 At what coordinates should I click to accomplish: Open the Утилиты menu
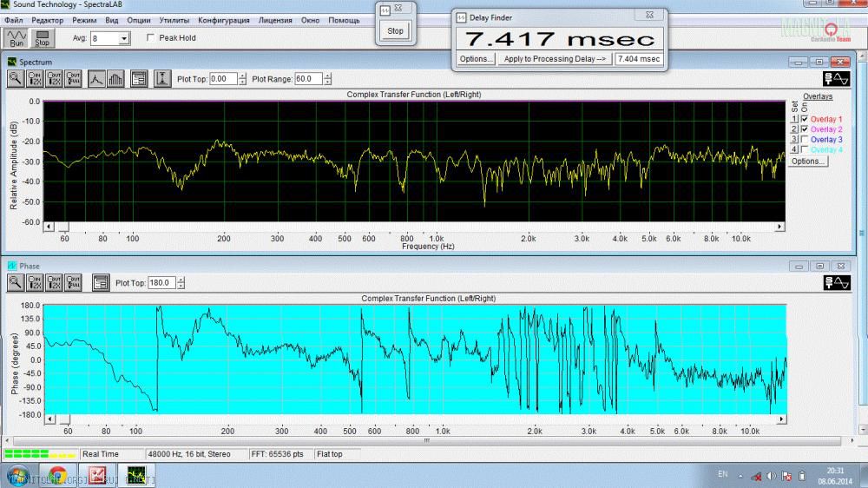(174, 20)
